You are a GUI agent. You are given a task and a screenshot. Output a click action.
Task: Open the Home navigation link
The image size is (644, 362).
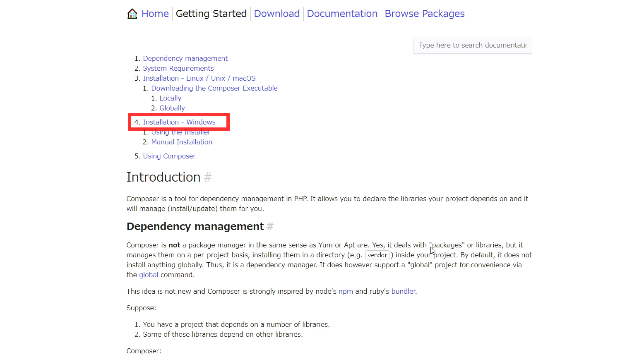click(155, 14)
